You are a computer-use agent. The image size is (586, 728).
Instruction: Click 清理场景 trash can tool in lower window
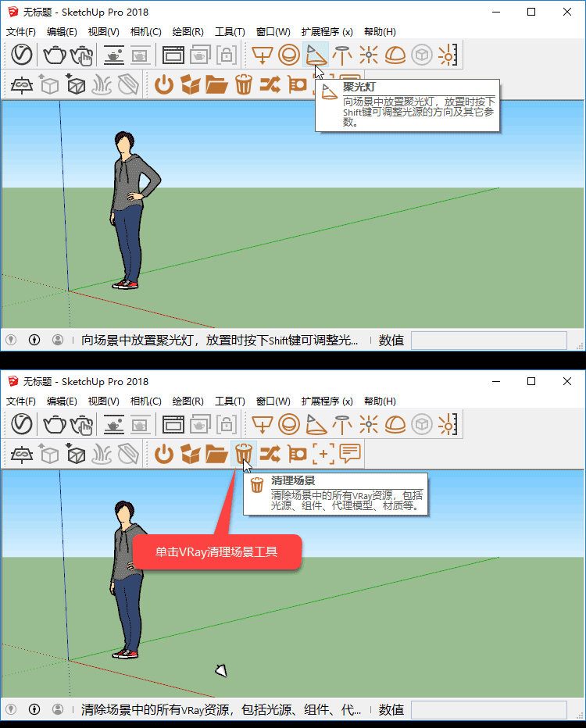tap(243, 454)
